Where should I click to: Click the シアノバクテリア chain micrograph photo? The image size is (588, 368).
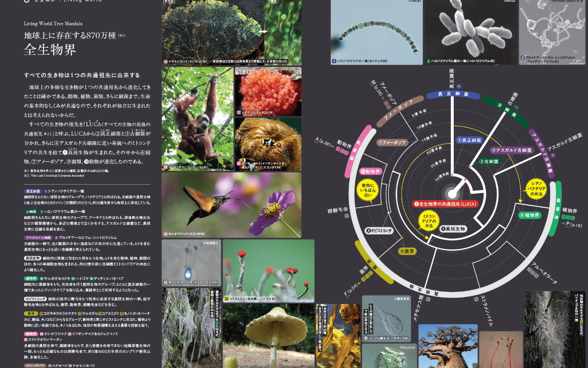pos(377,32)
